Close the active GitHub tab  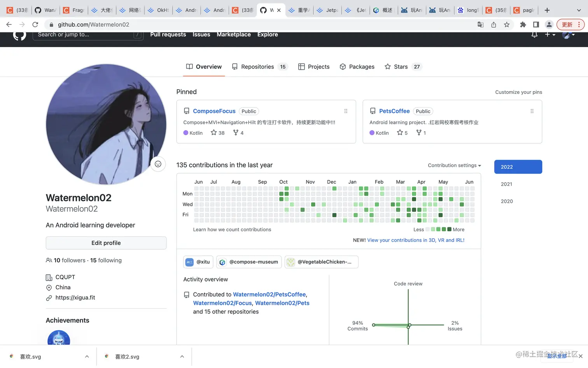pyautogui.click(x=279, y=10)
